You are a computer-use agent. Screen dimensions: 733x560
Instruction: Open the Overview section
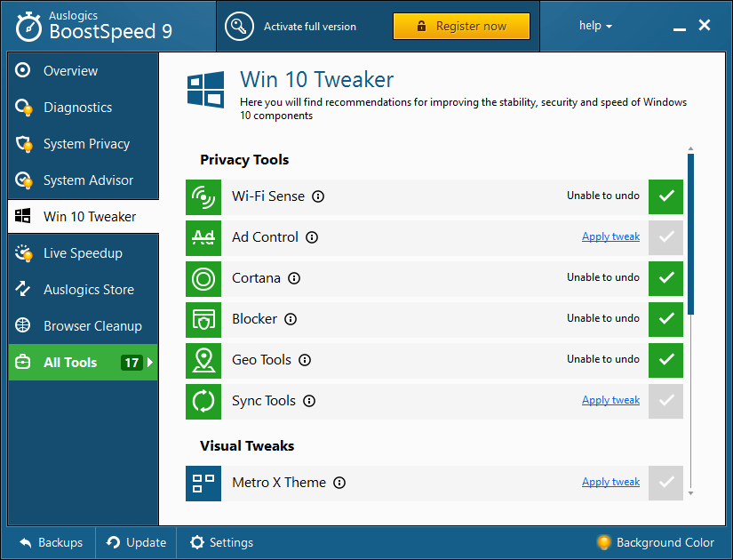pos(84,70)
